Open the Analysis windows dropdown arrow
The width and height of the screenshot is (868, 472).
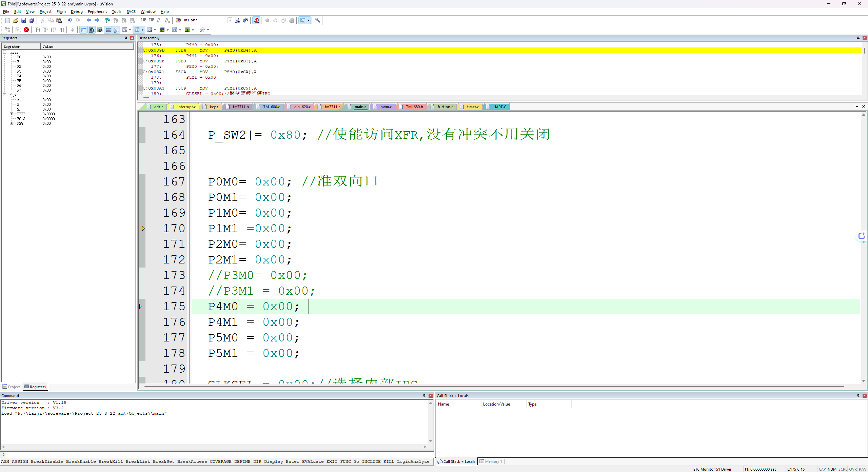click(x=167, y=30)
